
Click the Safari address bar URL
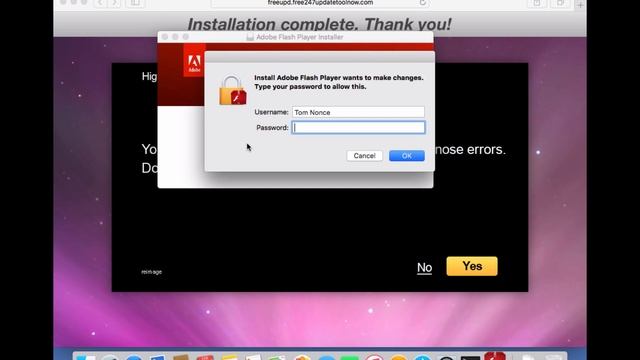pyautogui.click(x=320, y=3)
